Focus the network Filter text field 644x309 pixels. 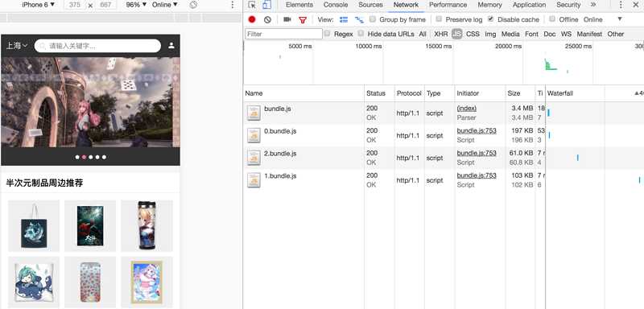click(x=284, y=34)
